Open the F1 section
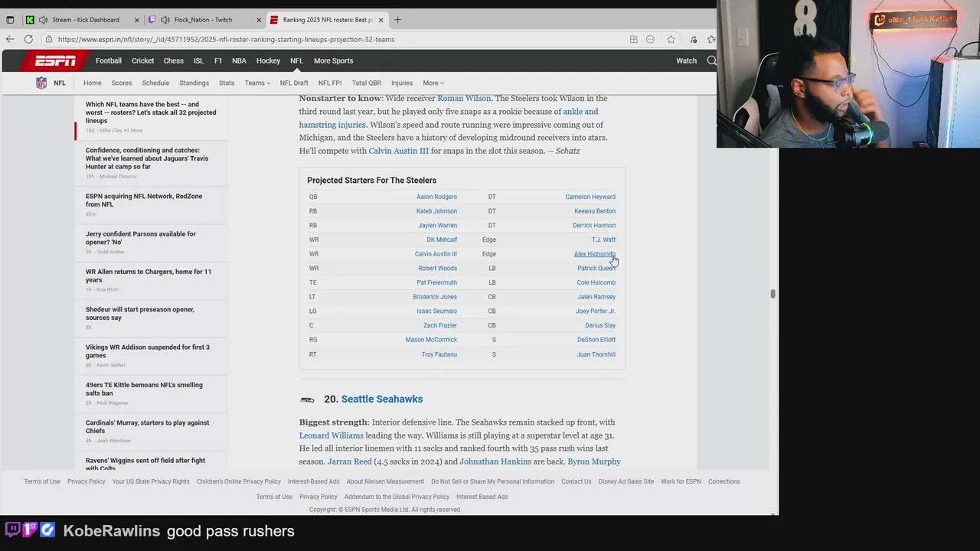 click(218, 60)
